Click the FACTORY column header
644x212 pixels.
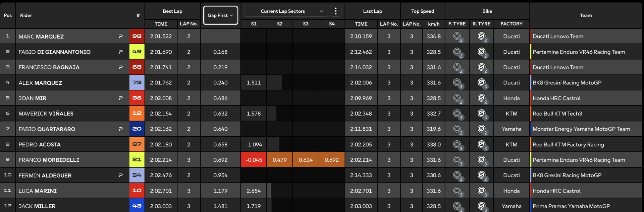coord(512,24)
